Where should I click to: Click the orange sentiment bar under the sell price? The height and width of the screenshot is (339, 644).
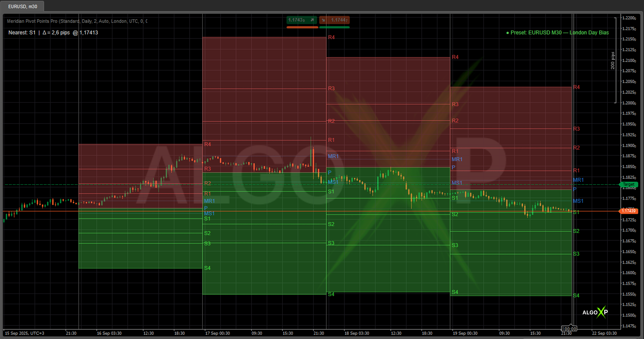302,27
